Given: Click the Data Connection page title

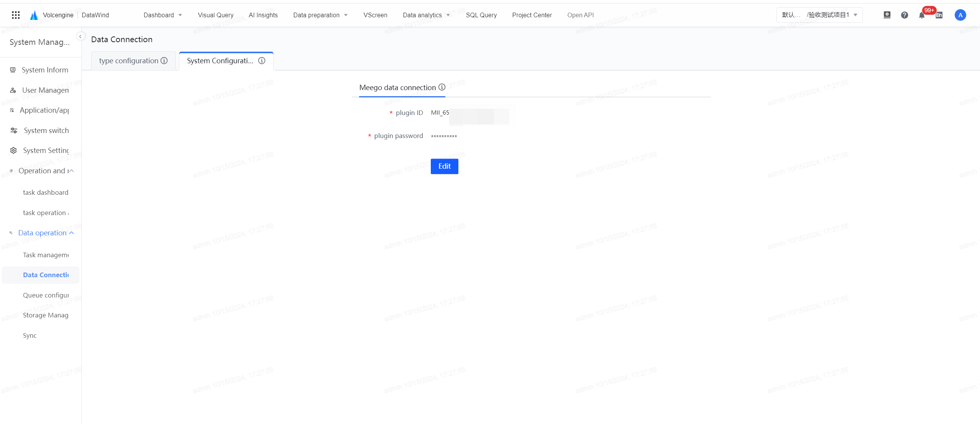Looking at the screenshot, I should pyautogui.click(x=122, y=39).
